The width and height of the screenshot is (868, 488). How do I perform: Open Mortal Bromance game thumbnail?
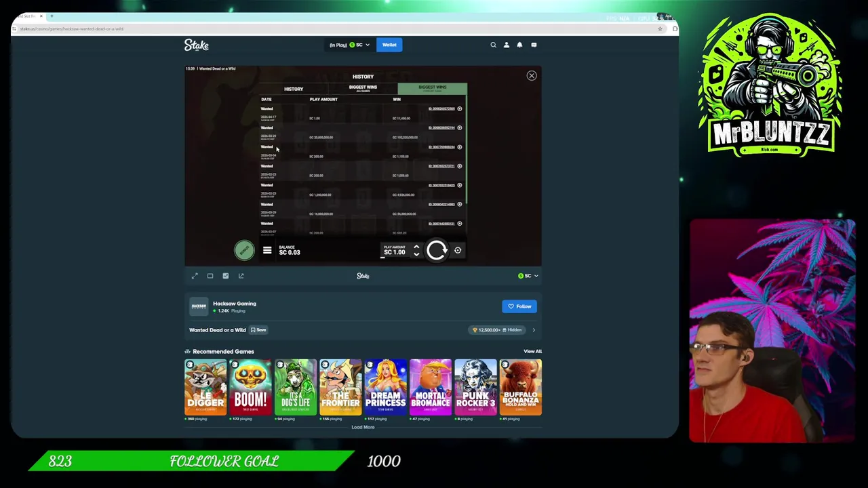click(431, 387)
